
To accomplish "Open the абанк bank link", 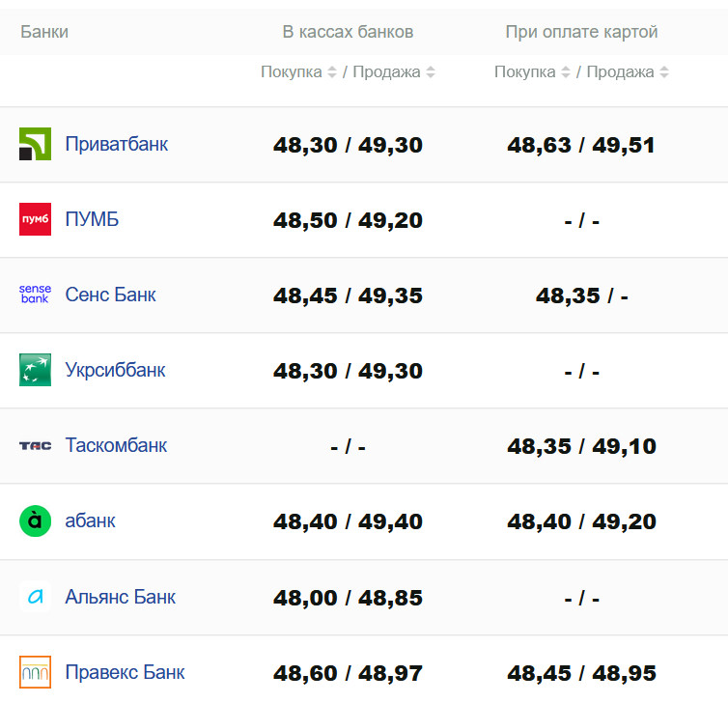I will coord(90,520).
